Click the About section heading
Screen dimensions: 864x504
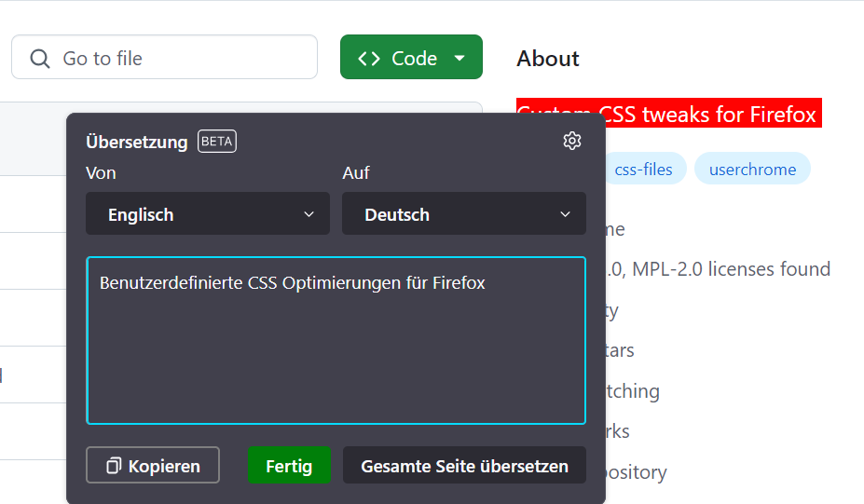click(548, 59)
